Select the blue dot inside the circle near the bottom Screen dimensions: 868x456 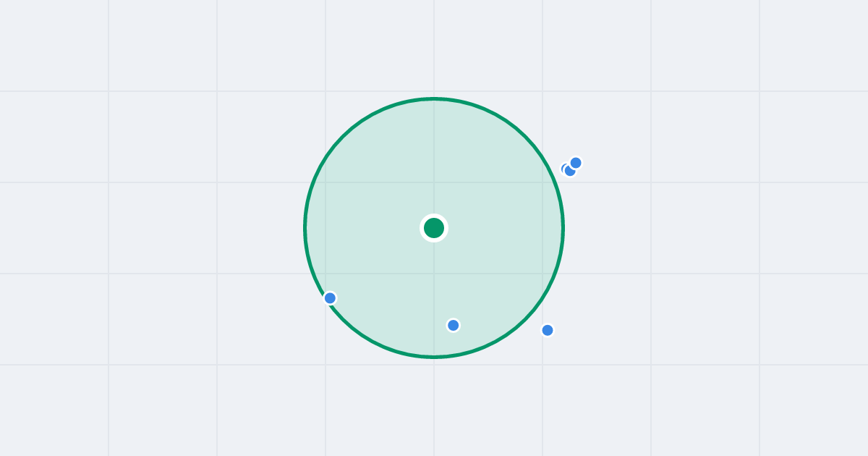click(454, 325)
